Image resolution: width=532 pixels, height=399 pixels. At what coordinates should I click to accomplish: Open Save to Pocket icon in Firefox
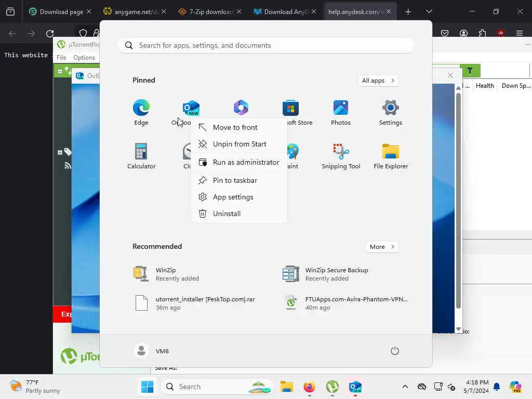point(445,33)
